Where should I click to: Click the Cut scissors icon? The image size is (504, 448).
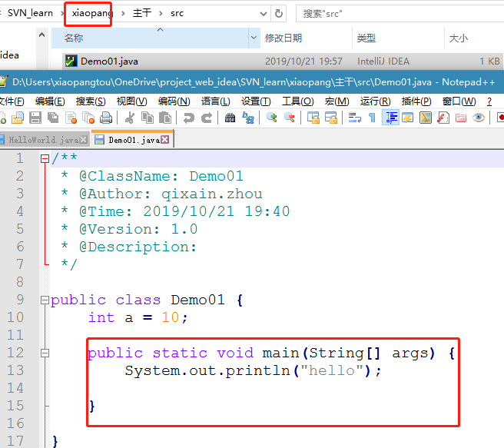point(130,118)
